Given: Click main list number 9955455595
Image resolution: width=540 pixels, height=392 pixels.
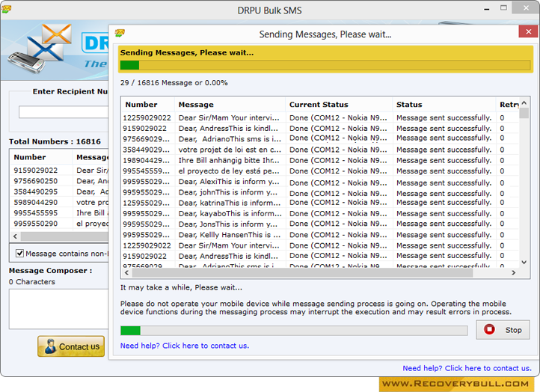Looking at the screenshot, I should (36, 213).
